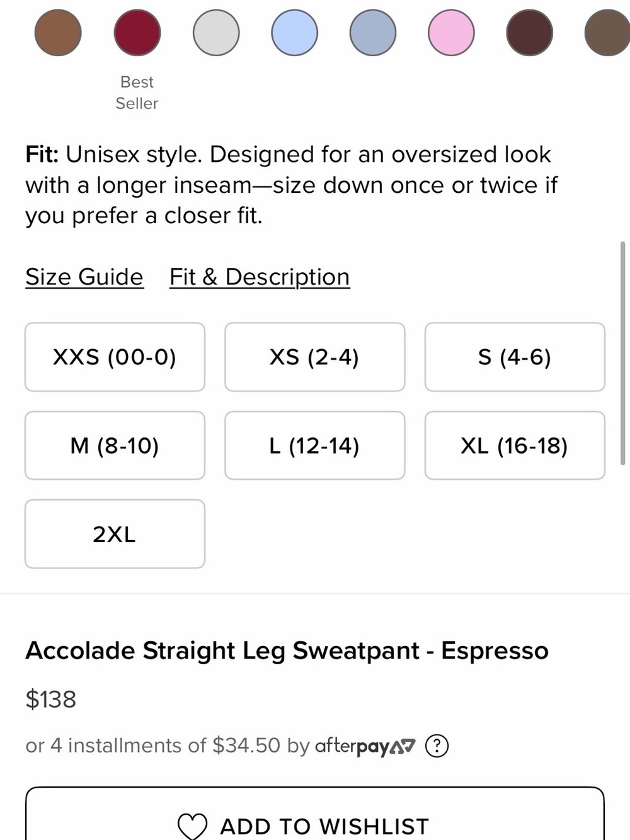
Task: Open the Fit & Description link
Action: [x=260, y=277]
